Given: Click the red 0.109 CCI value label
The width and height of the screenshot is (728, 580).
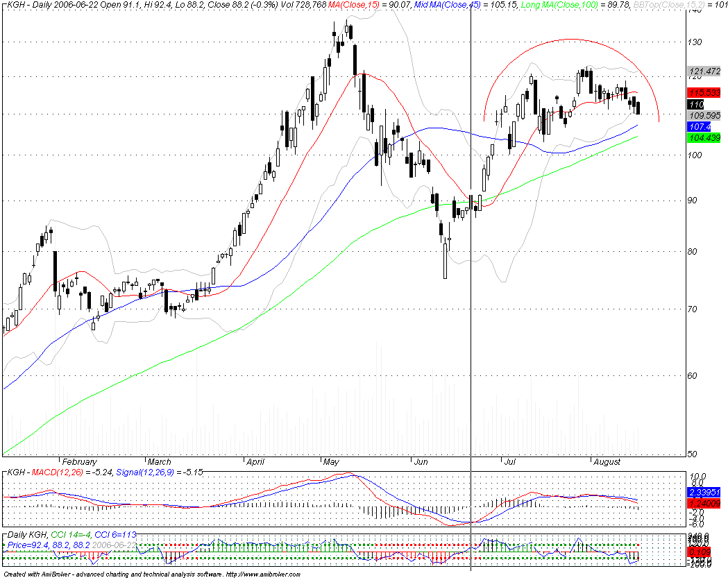Looking at the screenshot, I should click(700, 552).
